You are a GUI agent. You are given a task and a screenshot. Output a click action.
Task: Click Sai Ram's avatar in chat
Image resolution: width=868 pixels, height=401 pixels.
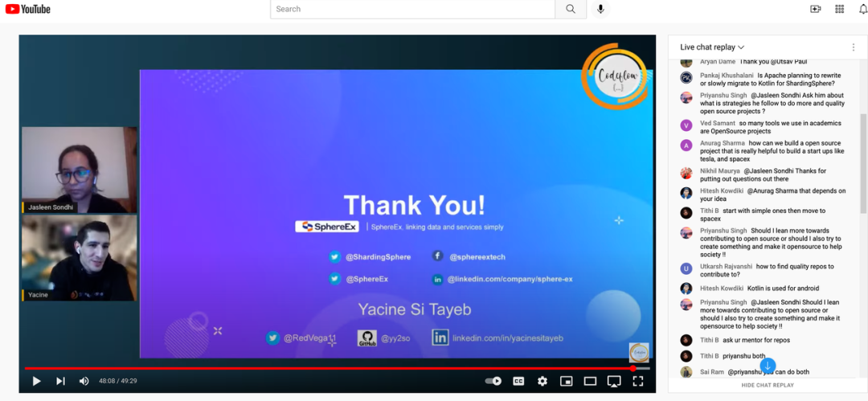686,372
